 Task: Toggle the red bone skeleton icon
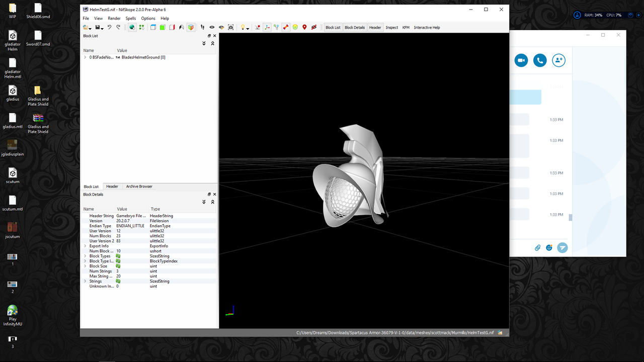point(286,27)
